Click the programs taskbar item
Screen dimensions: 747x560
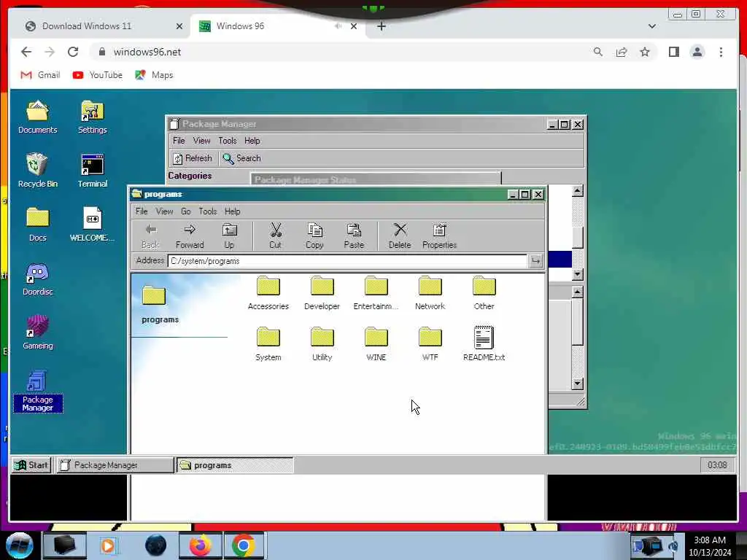coord(235,465)
